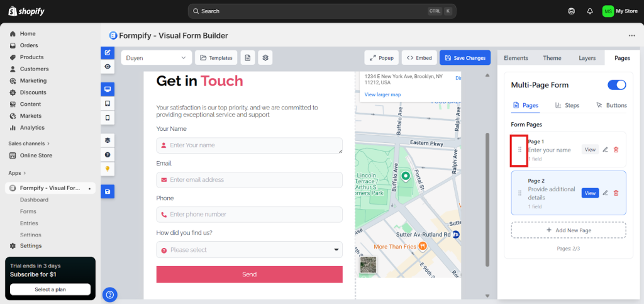
Task: Click the Save Changes button
Action: click(x=465, y=58)
